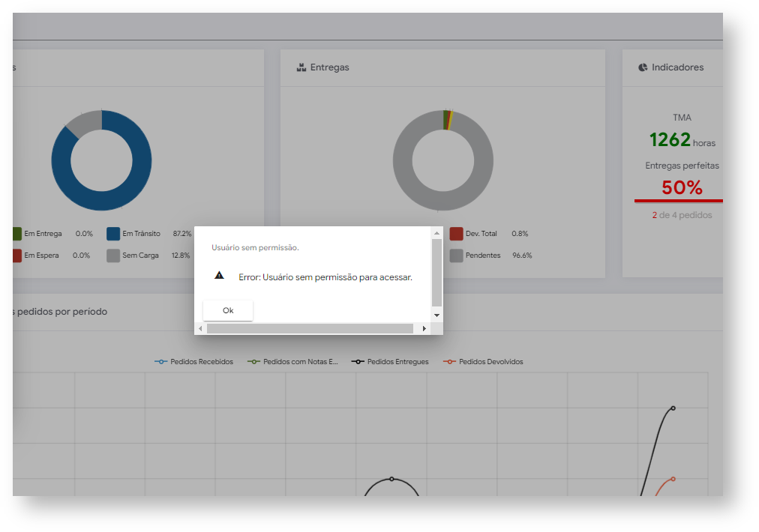Click the warning triangle icon in the dialog
Image resolution: width=759 pixels, height=532 pixels.
click(x=219, y=275)
